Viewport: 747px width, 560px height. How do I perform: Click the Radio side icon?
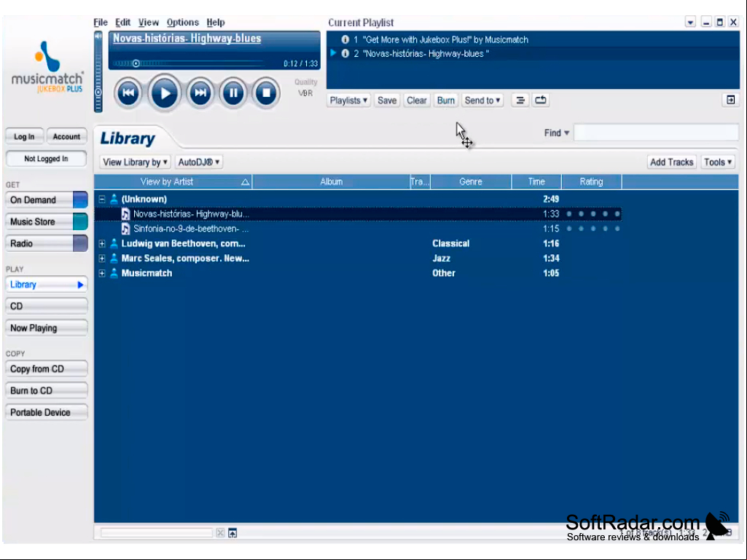pyautogui.click(x=80, y=243)
